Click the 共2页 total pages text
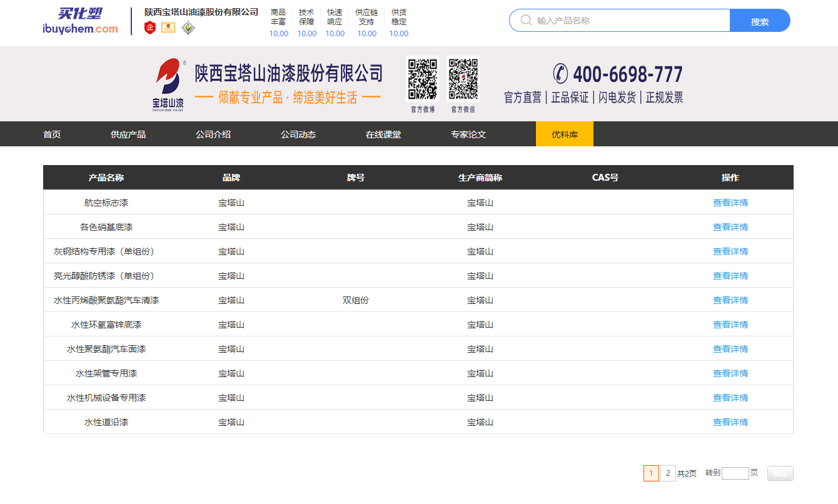 687,474
